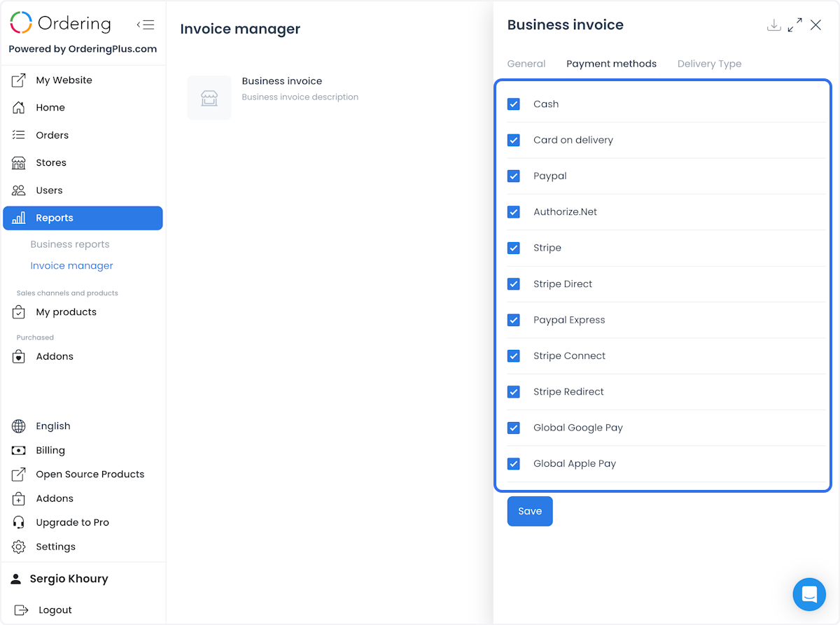Toggle the Paypal checkbox
The height and width of the screenshot is (625, 840).
514,176
